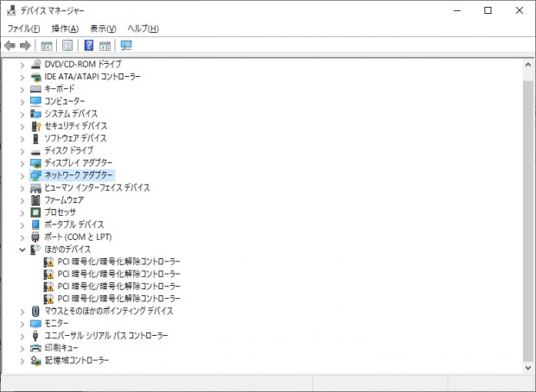Click the ユニバーサル シリアル バス USB icon
This screenshot has height=392, width=536.
tap(35, 336)
